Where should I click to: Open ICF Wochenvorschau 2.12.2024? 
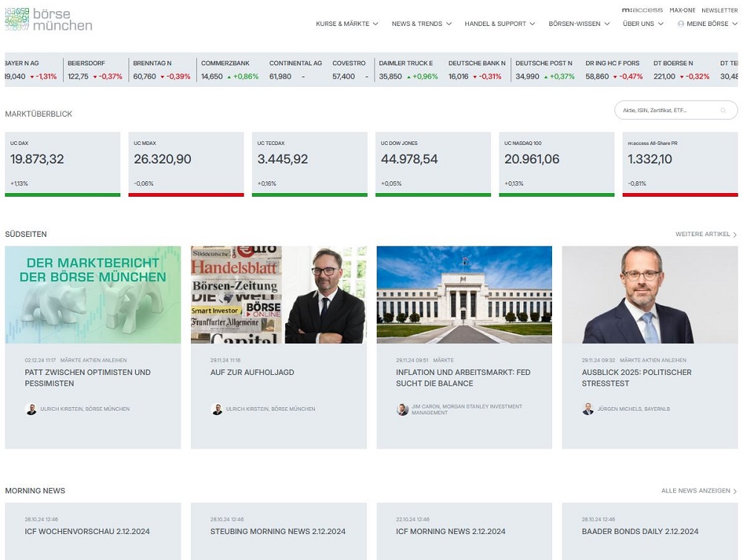click(x=87, y=532)
